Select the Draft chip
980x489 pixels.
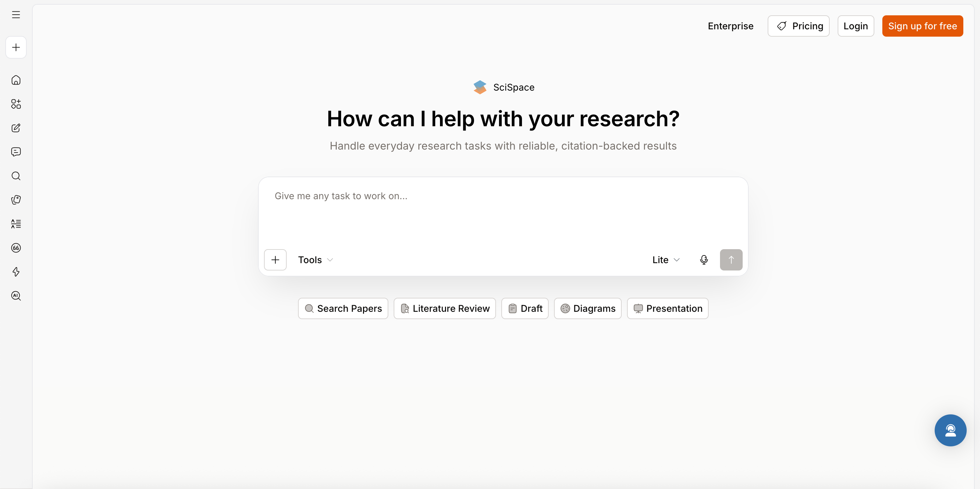525,308
